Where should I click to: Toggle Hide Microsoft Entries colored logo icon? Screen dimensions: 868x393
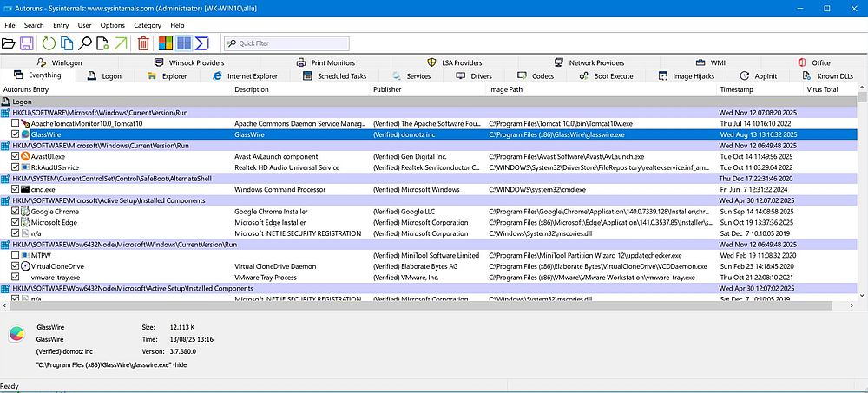click(166, 43)
